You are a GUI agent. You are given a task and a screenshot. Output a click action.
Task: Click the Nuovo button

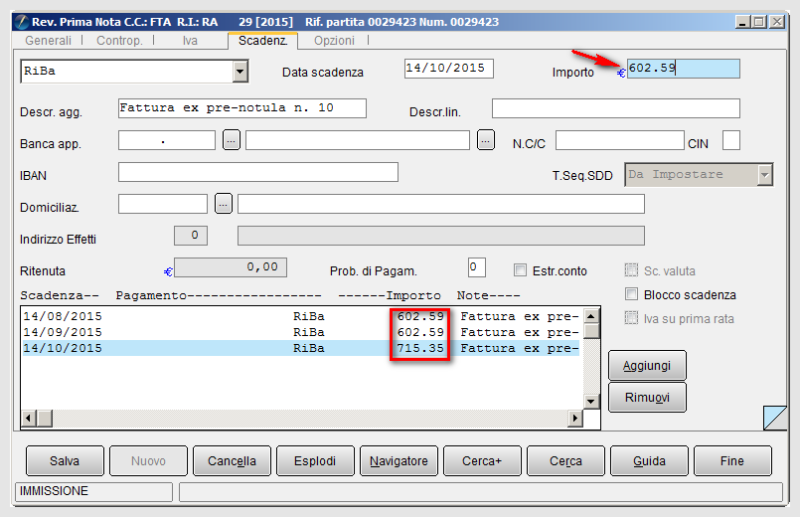coord(148,461)
